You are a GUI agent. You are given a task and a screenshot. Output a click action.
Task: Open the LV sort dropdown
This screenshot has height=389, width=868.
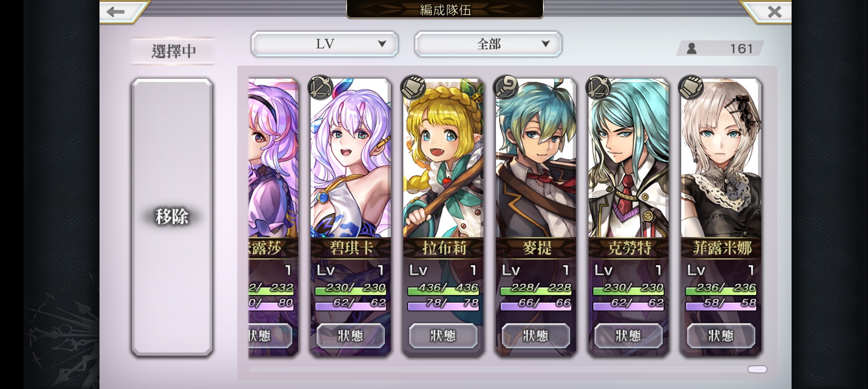coord(325,44)
